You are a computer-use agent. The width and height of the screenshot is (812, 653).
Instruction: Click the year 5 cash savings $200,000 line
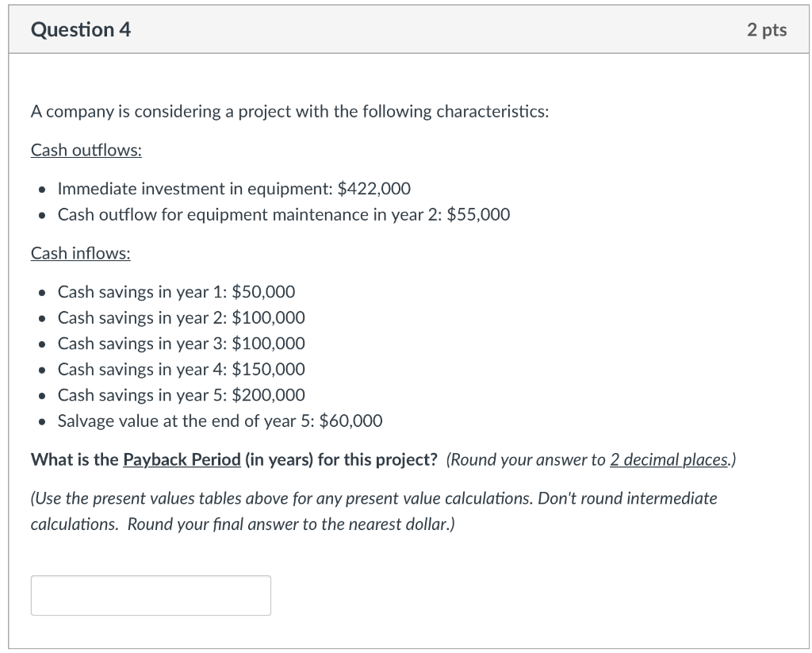point(181,394)
